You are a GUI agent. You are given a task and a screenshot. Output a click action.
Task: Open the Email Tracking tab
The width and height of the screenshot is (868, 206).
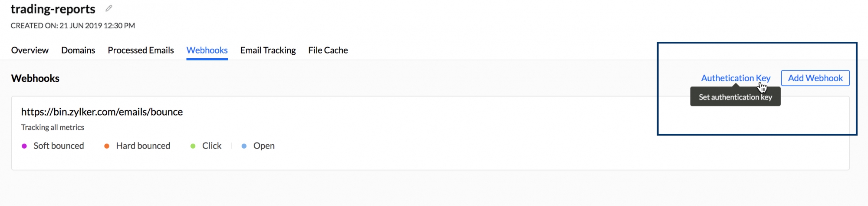click(268, 50)
